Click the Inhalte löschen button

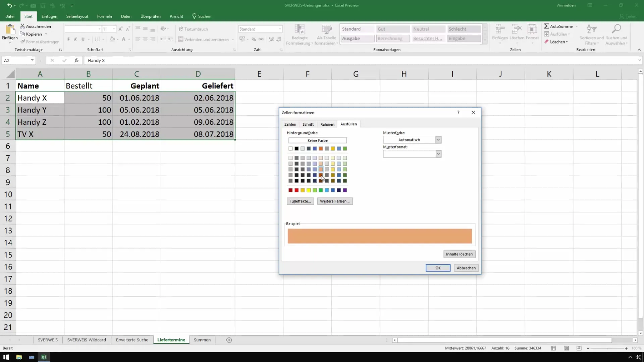[459, 254]
